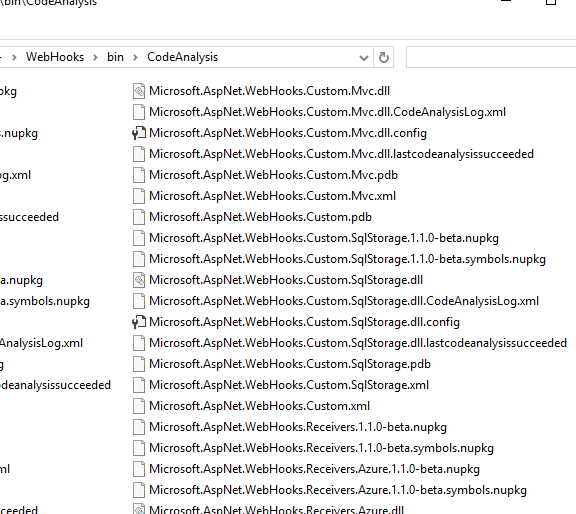576x514 pixels.
Task: Select file name Microsoft.AspNet.WebHooks.Receivers.Azure.1.1.0-beta.symbols.nupkg
Action: [x=338, y=490]
